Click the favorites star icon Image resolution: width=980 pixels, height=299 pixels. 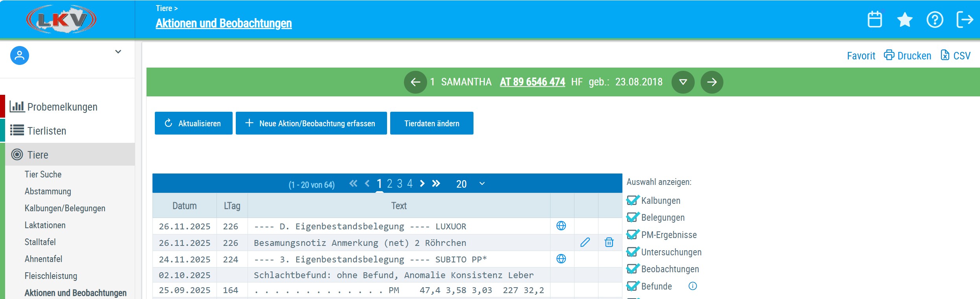tap(905, 19)
